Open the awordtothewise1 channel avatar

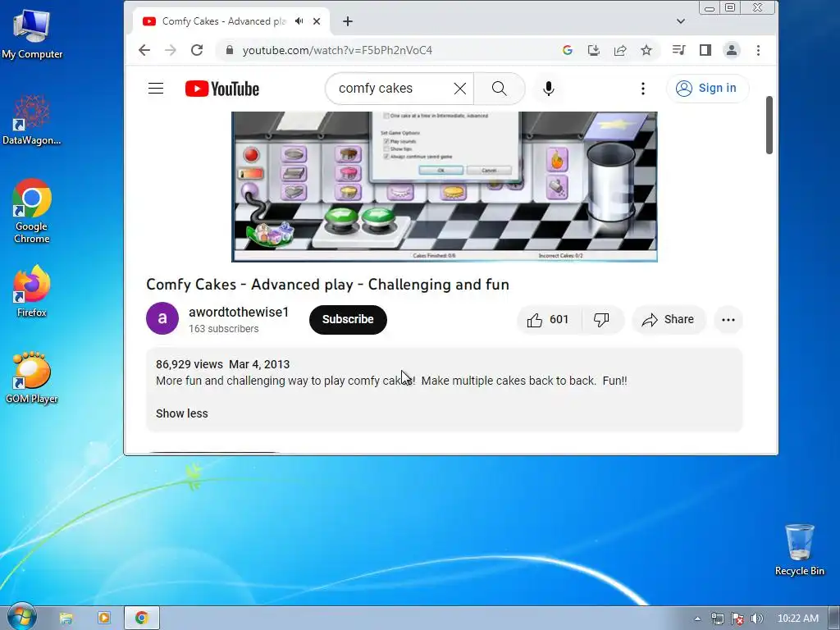(162, 318)
